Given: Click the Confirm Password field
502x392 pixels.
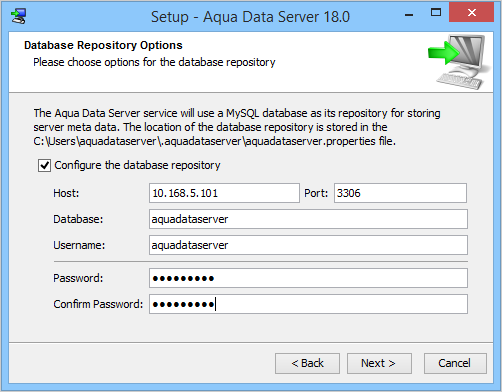Looking at the screenshot, I should (308, 304).
